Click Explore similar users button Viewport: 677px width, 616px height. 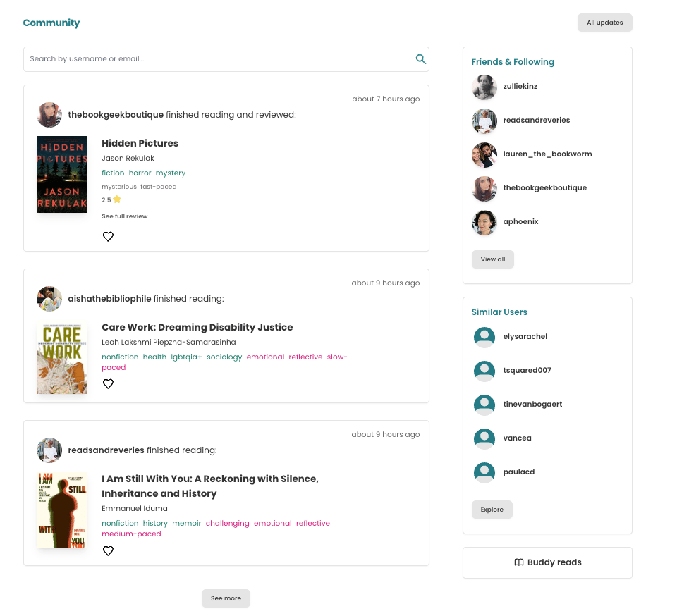pyautogui.click(x=492, y=510)
